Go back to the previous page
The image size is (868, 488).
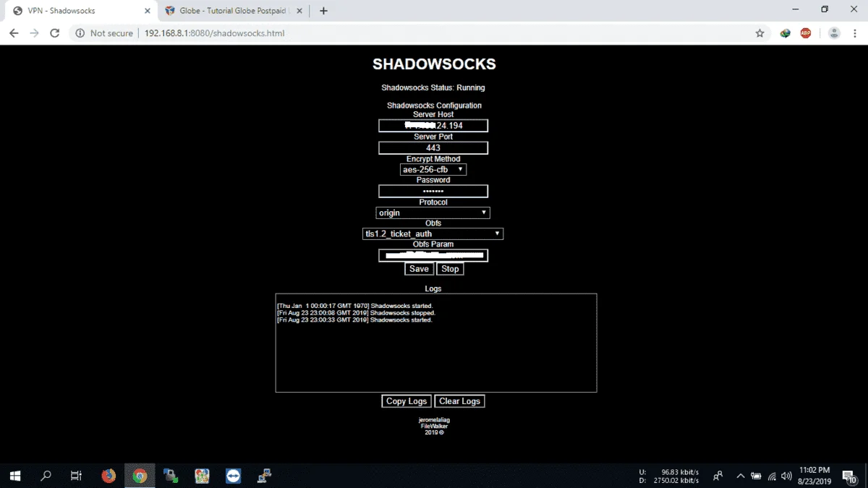14,33
